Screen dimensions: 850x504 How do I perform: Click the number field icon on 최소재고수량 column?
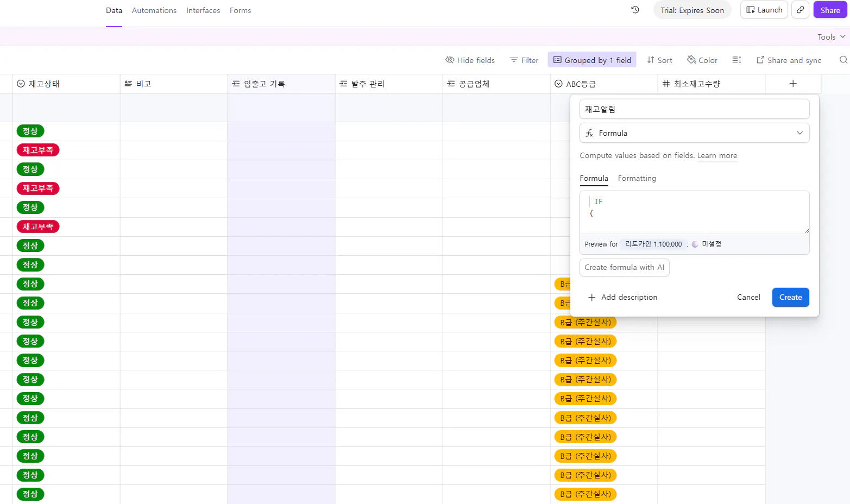(x=666, y=83)
